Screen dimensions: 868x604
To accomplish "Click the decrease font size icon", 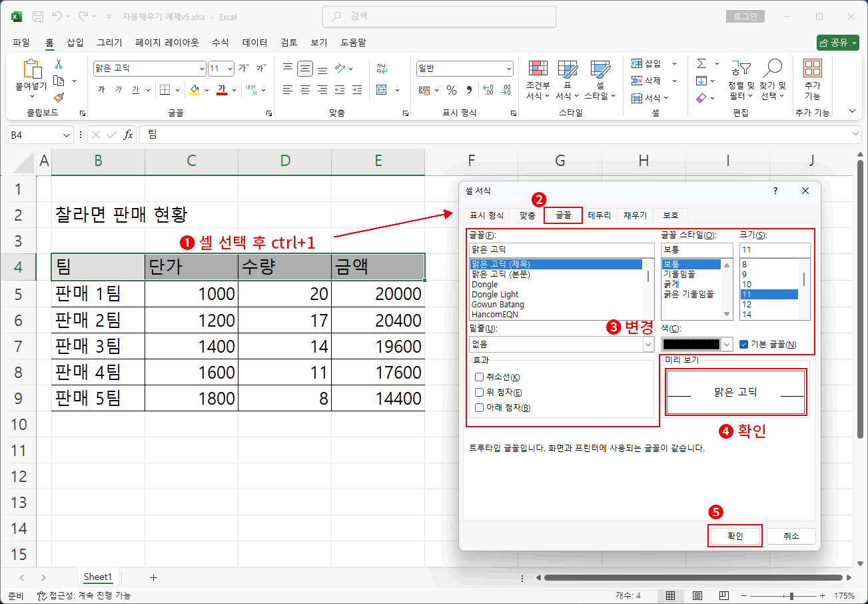I will 261,68.
